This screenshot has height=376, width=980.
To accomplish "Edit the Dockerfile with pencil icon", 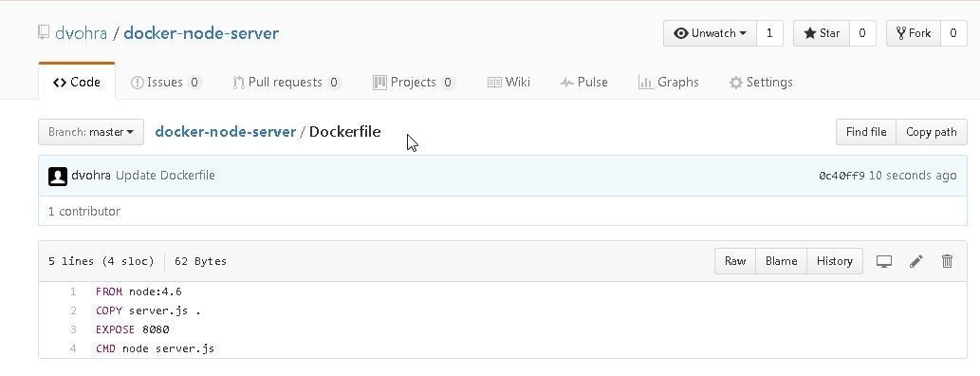I will pyautogui.click(x=916, y=261).
